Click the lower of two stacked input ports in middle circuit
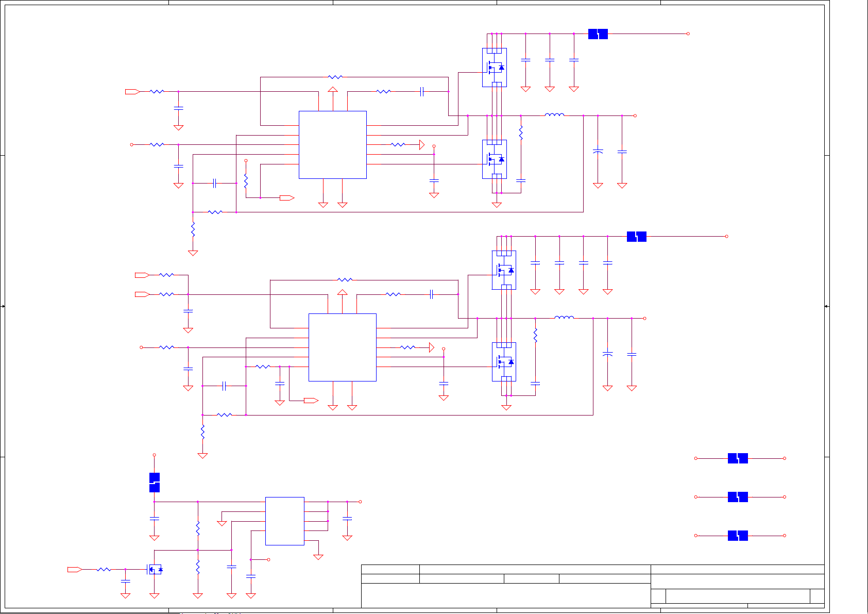Viewport: 868px width, 614px height. coord(142,294)
